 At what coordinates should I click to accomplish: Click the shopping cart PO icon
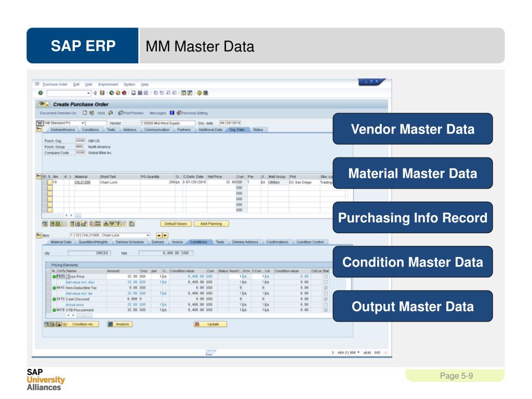[39, 123]
